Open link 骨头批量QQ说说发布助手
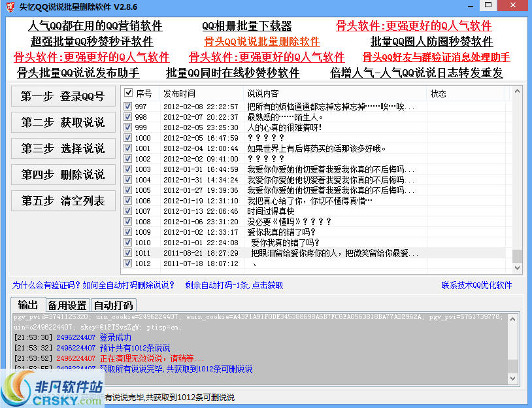The width and height of the screenshot is (532, 408). (x=78, y=73)
